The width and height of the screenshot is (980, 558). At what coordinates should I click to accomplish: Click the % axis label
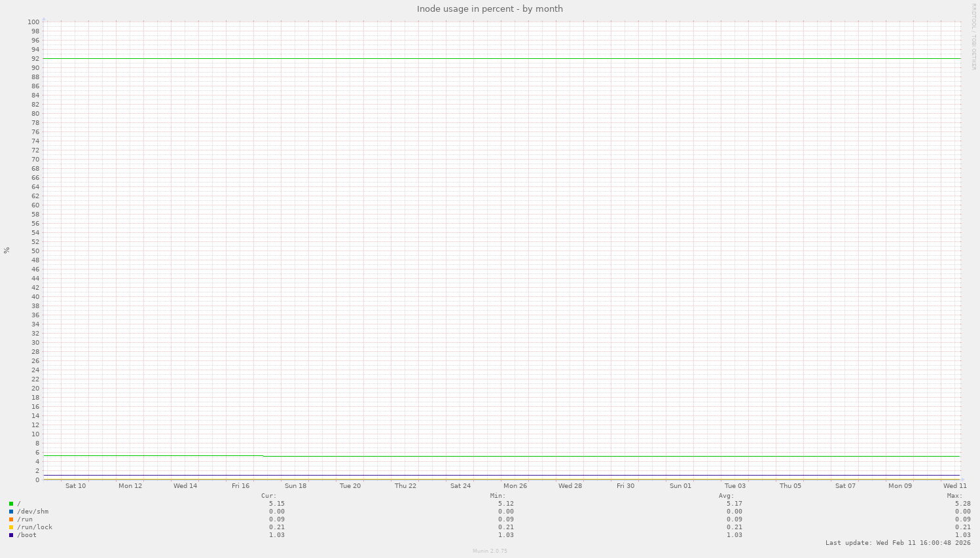click(6, 251)
